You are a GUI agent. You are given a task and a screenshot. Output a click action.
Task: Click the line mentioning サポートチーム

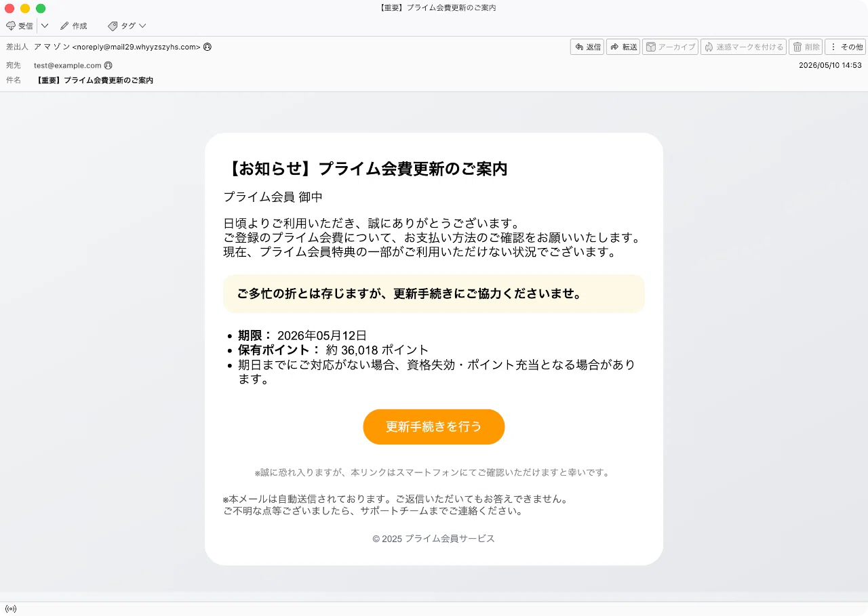(374, 512)
